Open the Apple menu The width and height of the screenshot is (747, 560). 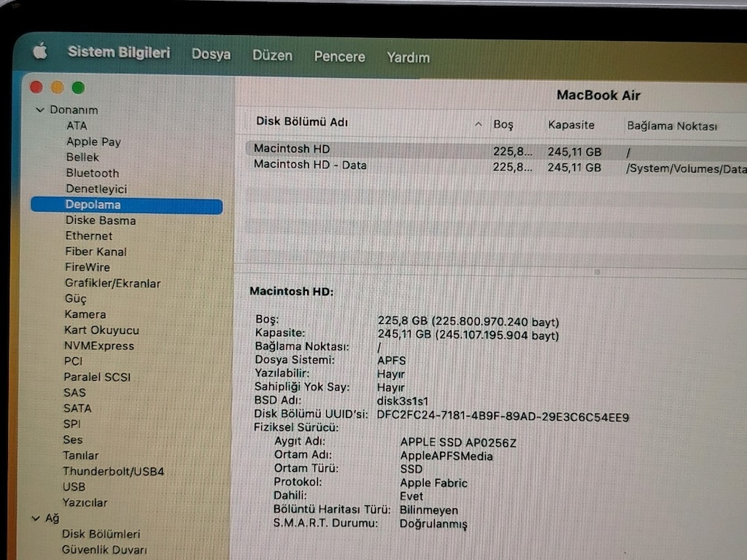coord(41,50)
